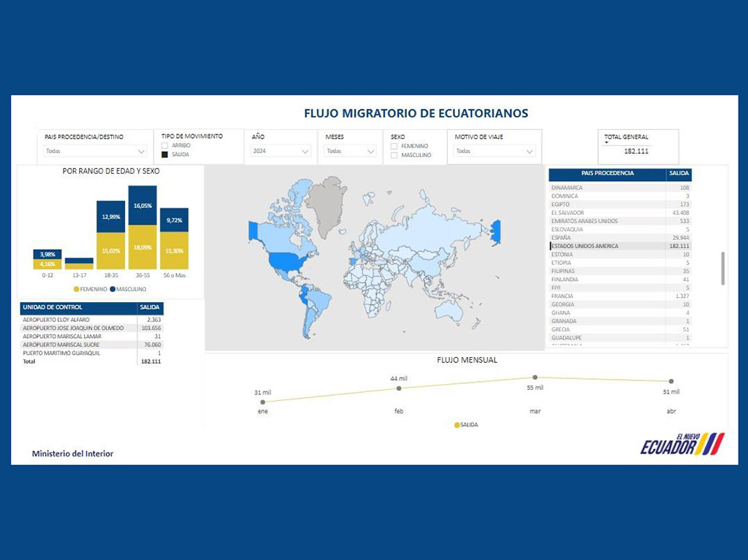Enable the ARRIBO movement type checkbox
Image resolution: width=748 pixels, height=560 pixels.
(x=165, y=145)
